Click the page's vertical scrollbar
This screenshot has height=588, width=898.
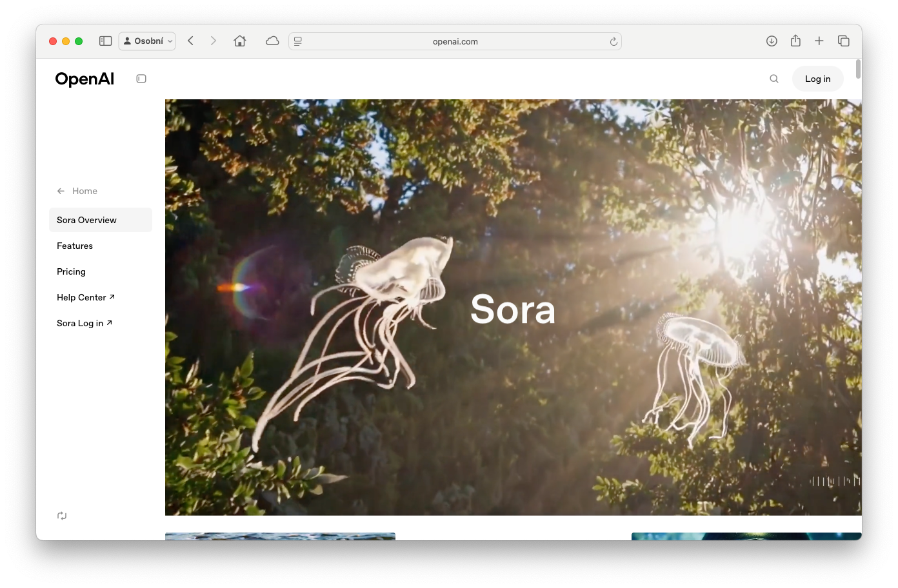[x=858, y=69]
